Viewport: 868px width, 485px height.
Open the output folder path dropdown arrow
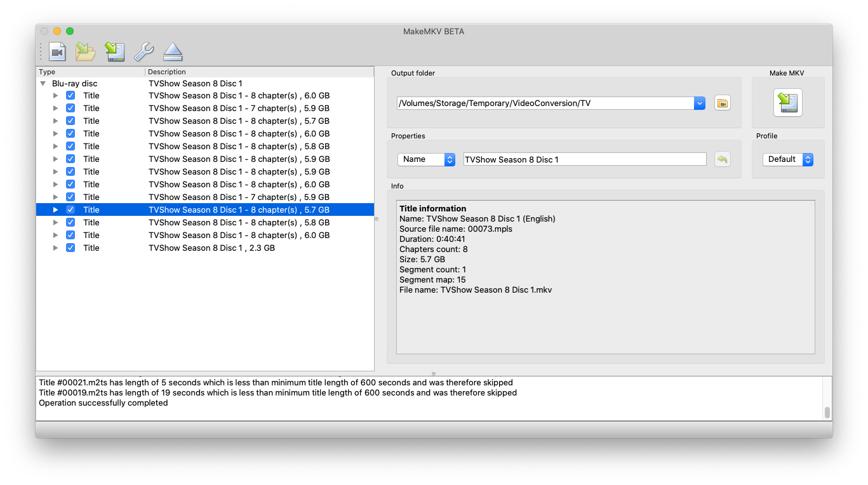click(x=700, y=103)
